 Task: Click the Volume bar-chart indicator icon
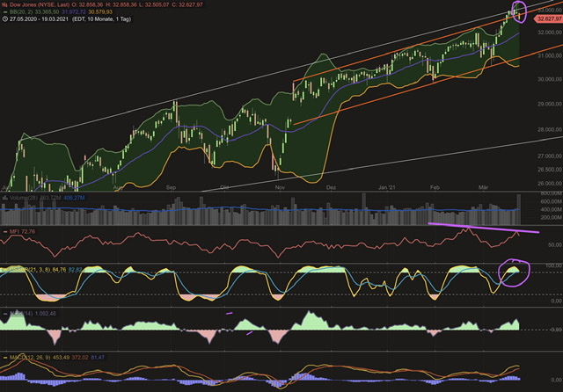(x=5, y=198)
